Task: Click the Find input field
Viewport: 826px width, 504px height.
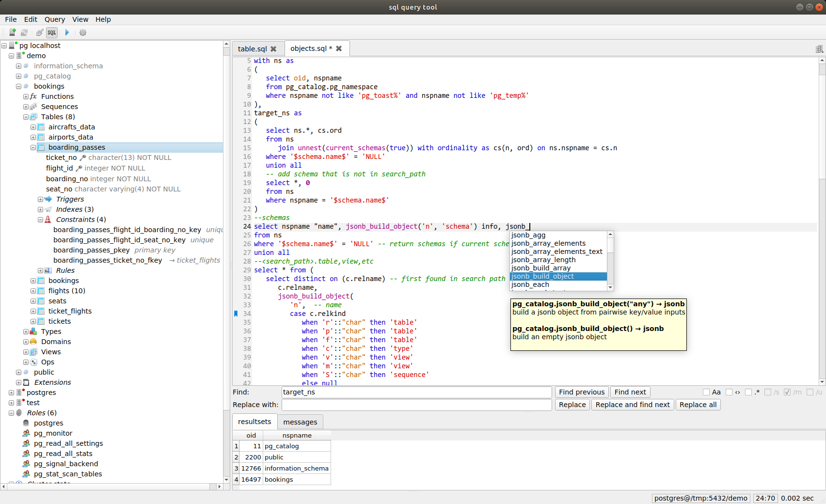Action: (417, 392)
